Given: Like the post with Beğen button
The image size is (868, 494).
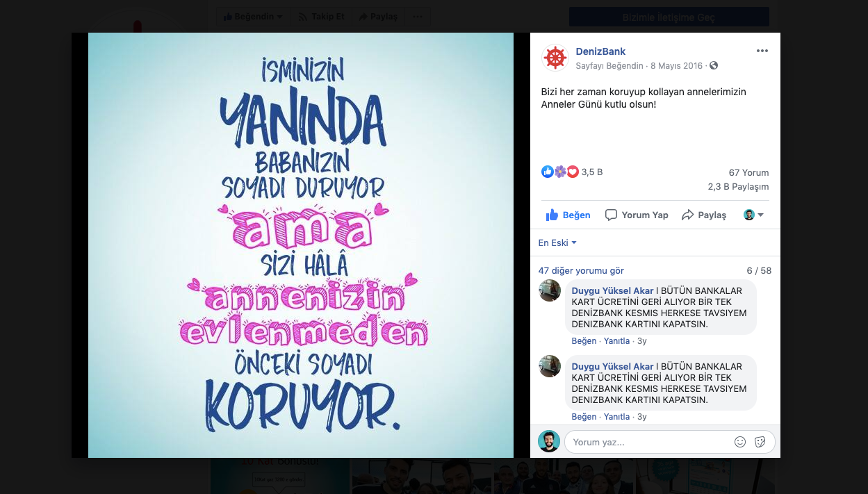Looking at the screenshot, I should tap(568, 215).
